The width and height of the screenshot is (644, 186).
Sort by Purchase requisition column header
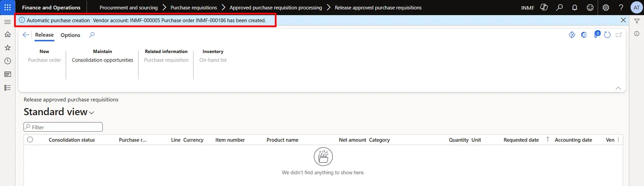point(133,140)
